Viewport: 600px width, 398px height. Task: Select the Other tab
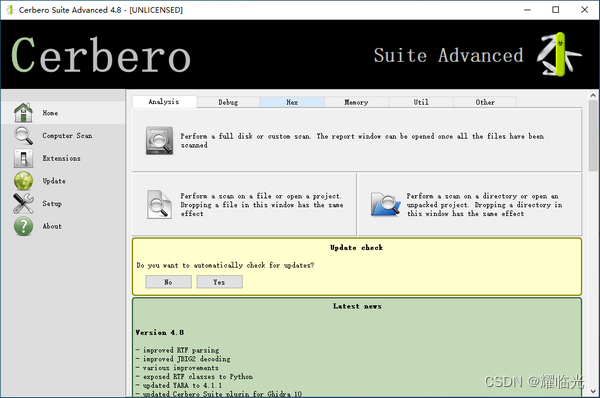485,102
